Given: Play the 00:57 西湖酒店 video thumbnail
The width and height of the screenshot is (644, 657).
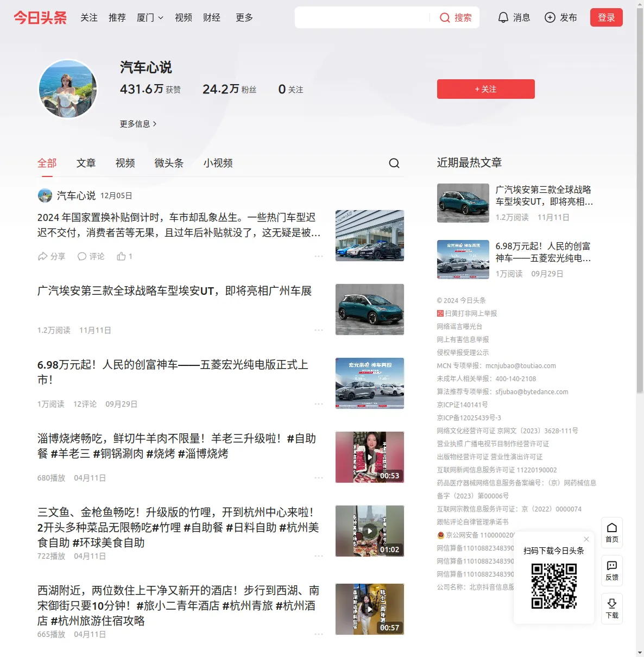Looking at the screenshot, I should point(370,609).
